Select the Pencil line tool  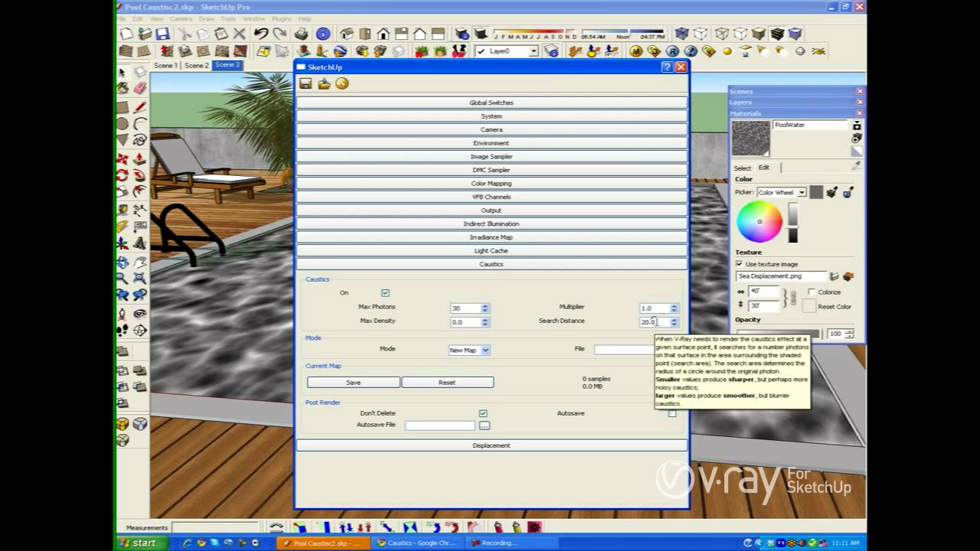click(139, 106)
